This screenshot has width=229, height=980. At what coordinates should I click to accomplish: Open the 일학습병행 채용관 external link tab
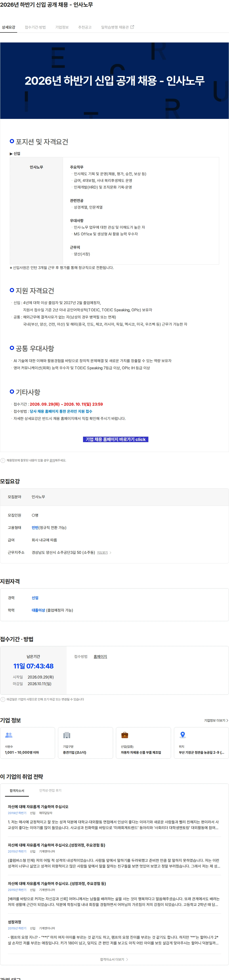coord(117,27)
